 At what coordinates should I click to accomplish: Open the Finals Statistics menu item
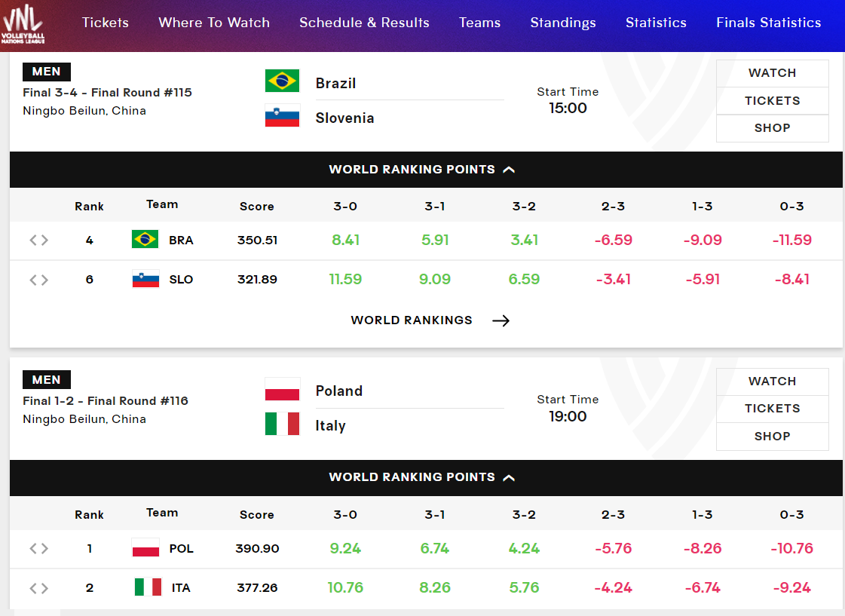[768, 23]
